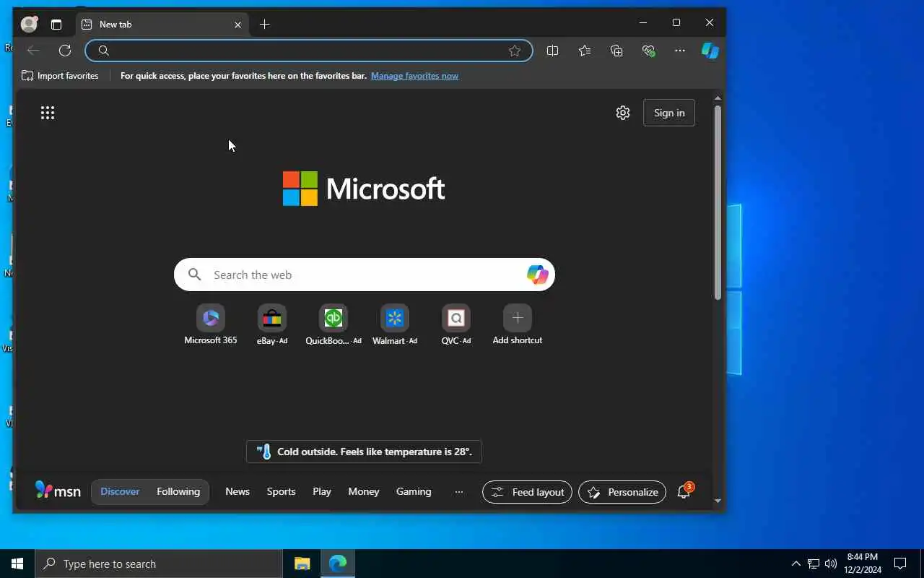The height and width of the screenshot is (578, 924).
Task: Open Settings and more menu
Action: point(680,51)
